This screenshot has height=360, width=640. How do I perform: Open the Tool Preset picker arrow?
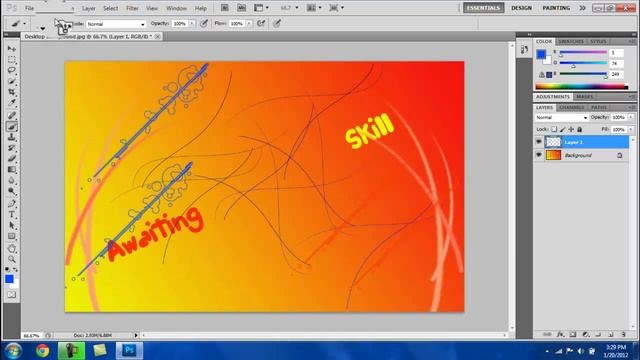click(24, 24)
